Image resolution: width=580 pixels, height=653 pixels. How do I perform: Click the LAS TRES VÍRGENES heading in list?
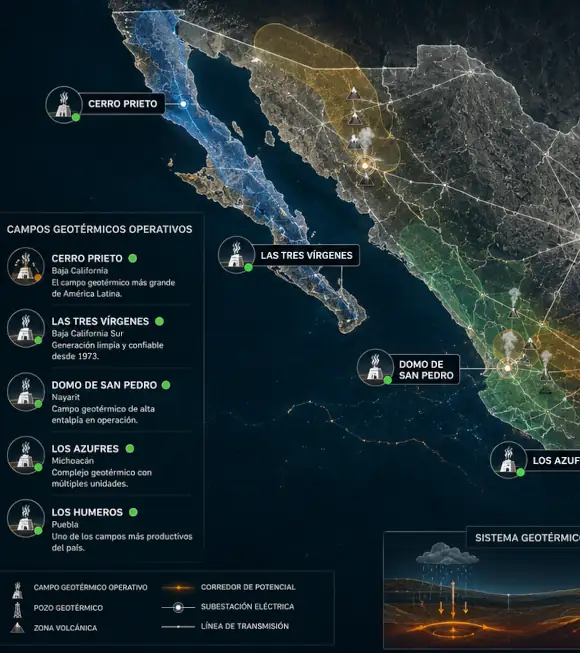click(100, 321)
